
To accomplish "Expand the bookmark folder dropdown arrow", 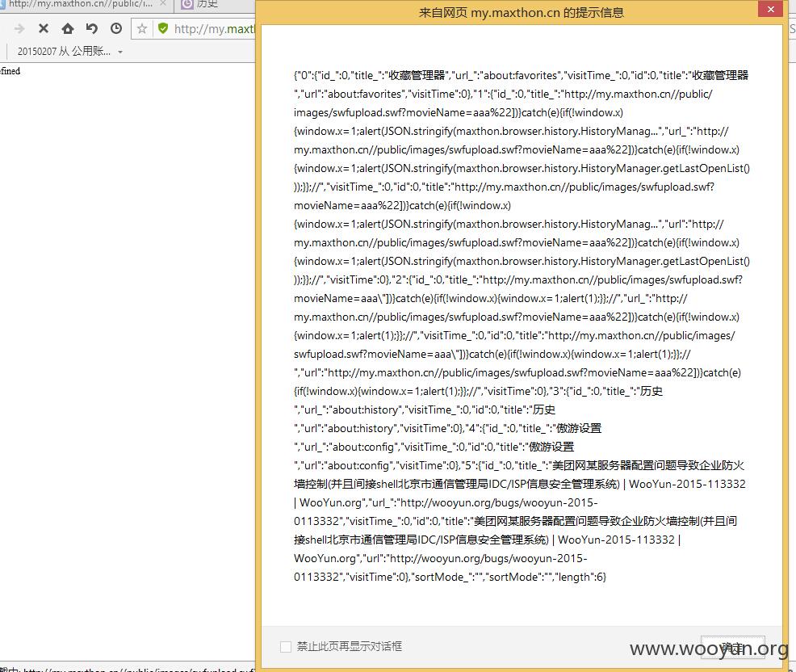I will (x=120, y=52).
